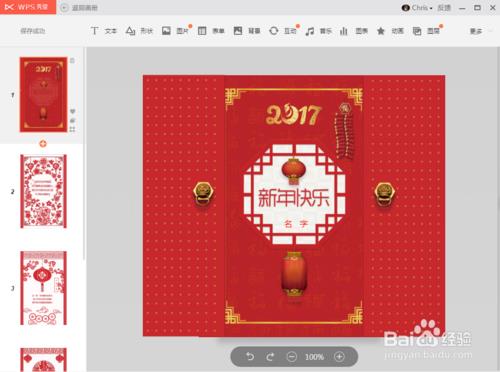The width and height of the screenshot is (500, 372).
Task: Open the Picture insert tool
Action: pyautogui.click(x=175, y=31)
